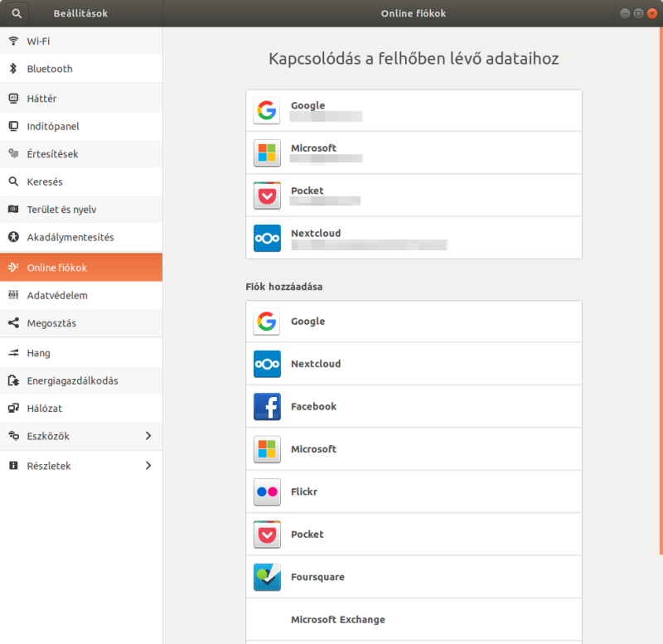
Task: Click the search magnifier button in header
Action: (x=17, y=13)
